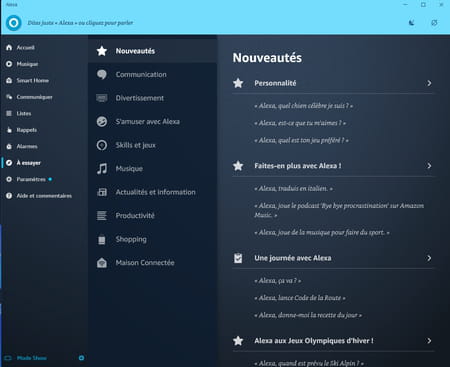Click the Personnalité heading
Image resolution: width=450 pixels, height=367 pixels.
click(275, 83)
